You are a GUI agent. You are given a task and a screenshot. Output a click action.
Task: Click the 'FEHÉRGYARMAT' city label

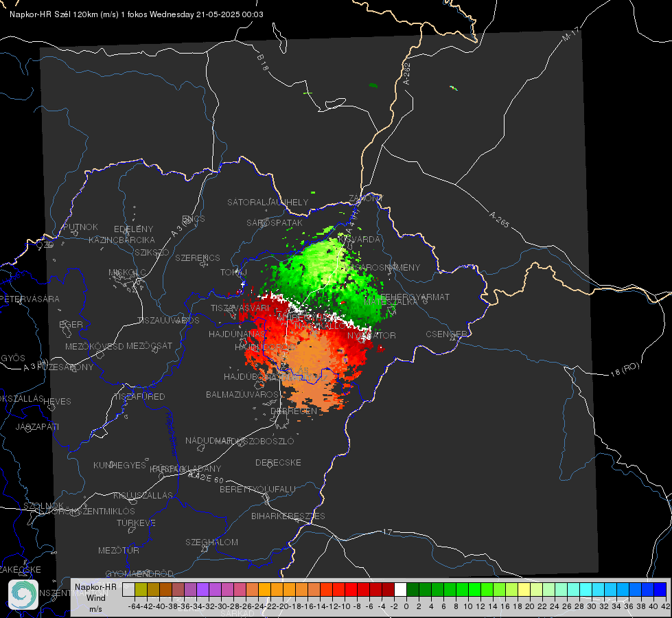pyautogui.click(x=415, y=297)
